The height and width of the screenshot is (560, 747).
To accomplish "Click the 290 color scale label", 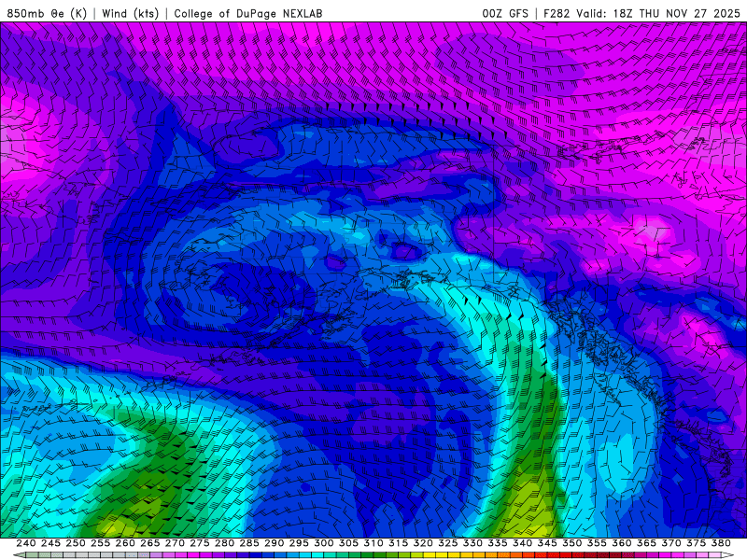I will (x=274, y=543).
